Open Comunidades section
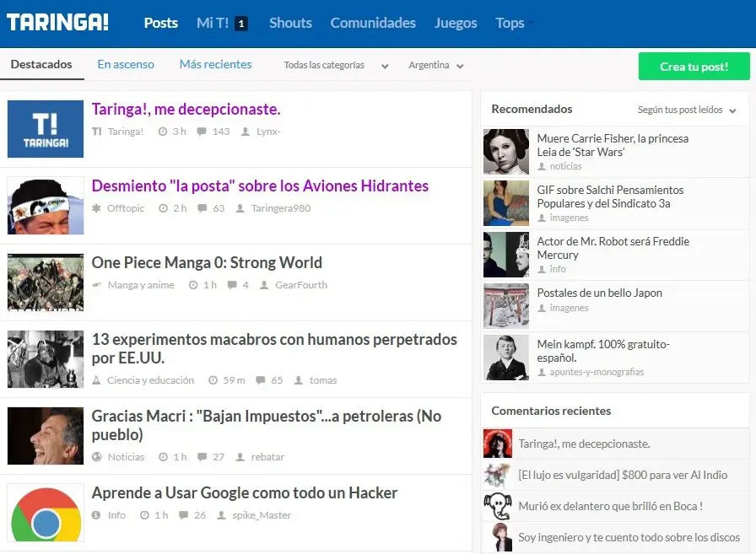756x554 pixels. click(x=373, y=23)
